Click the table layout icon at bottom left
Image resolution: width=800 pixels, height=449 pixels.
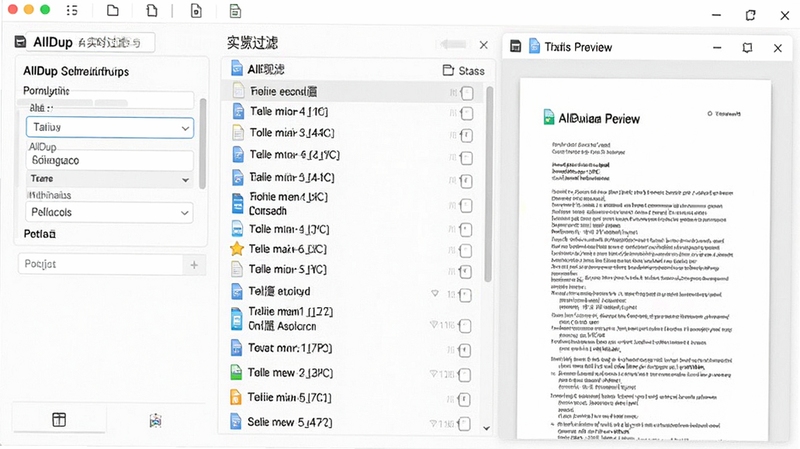pos(59,419)
